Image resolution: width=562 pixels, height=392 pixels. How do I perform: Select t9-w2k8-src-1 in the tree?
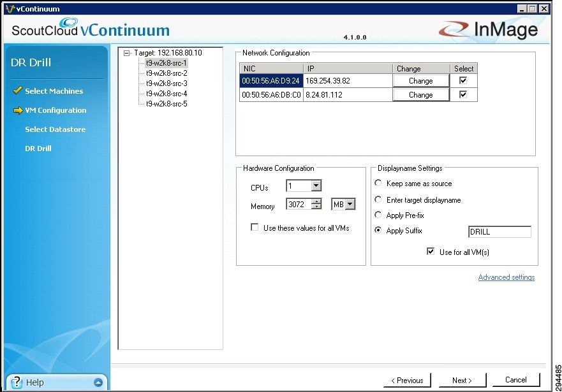click(166, 63)
